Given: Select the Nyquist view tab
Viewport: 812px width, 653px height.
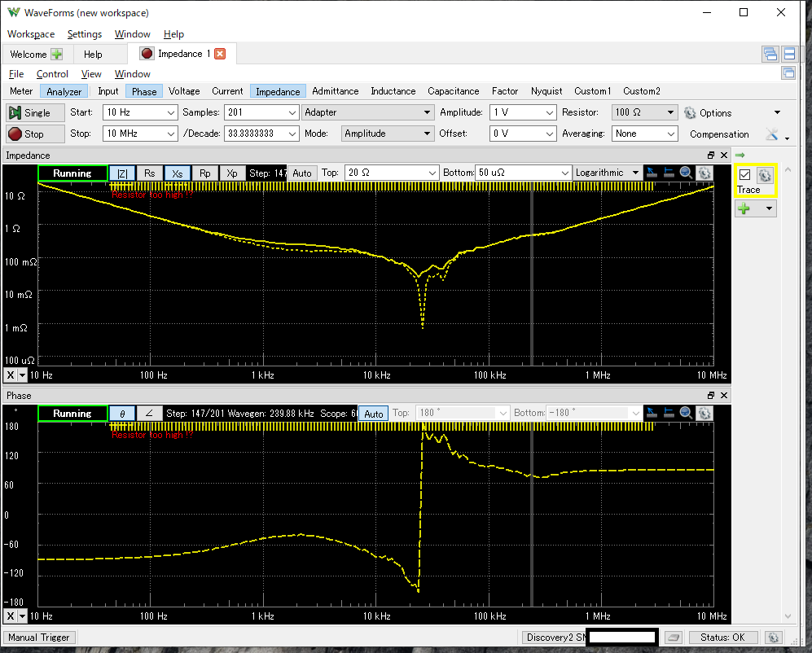Looking at the screenshot, I should (x=546, y=91).
